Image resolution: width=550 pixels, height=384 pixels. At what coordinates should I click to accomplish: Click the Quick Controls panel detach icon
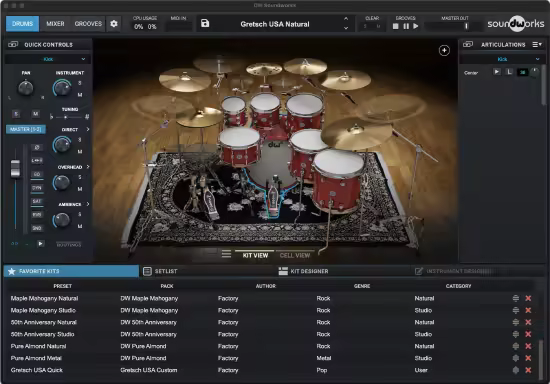13,45
